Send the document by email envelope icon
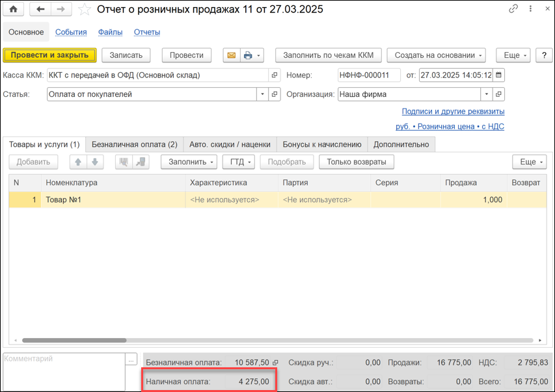This screenshot has height=392, width=555. pyautogui.click(x=231, y=55)
